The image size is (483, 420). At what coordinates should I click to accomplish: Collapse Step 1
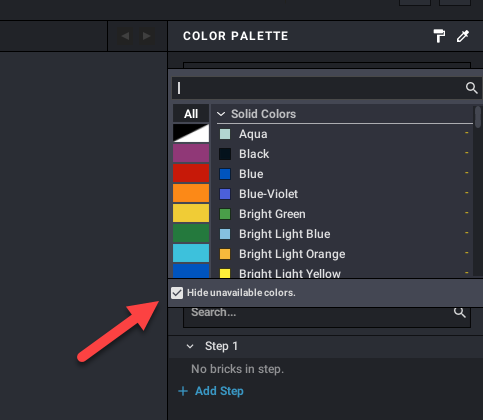190,346
